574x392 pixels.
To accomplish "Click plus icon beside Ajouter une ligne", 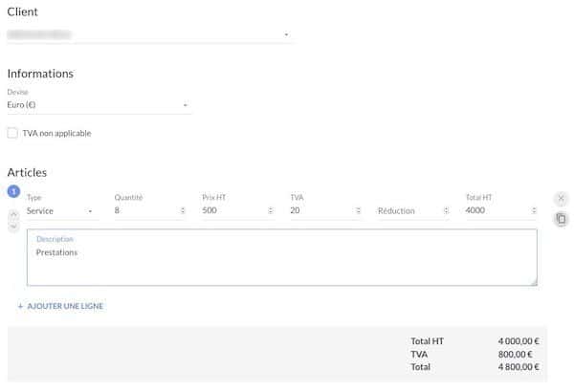I will (20, 306).
